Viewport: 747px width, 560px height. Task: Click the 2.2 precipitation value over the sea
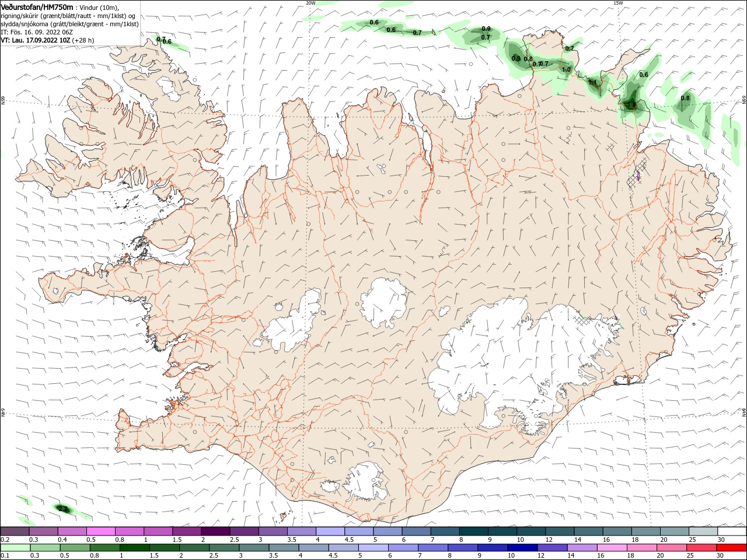click(62, 509)
